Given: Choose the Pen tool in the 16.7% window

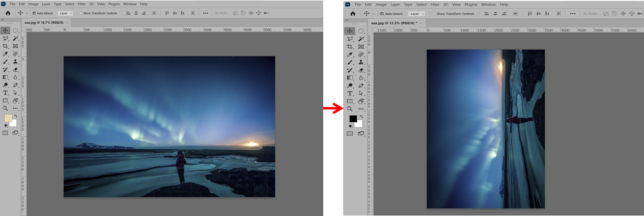Looking at the screenshot, I should click(x=15, y=85).
